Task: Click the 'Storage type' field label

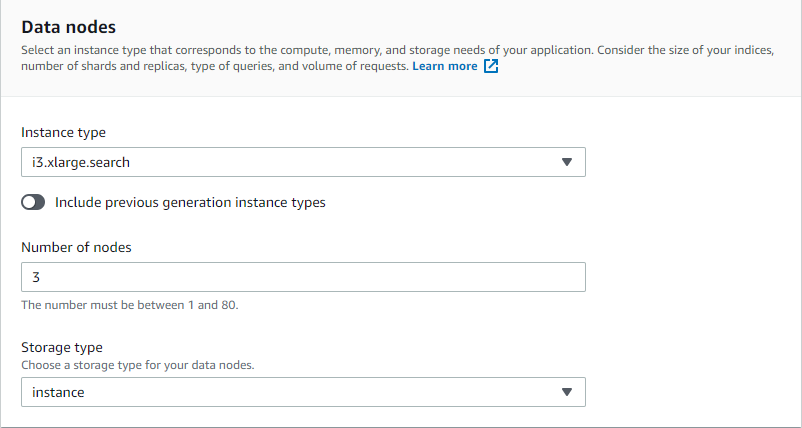Action: (x=62, y=347)
